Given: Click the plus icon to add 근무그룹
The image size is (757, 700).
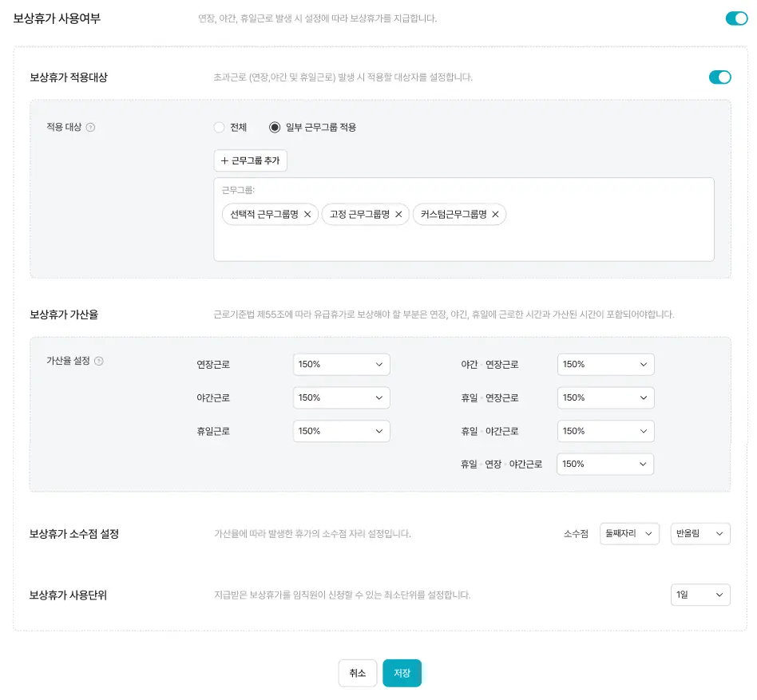Looking at the screenshot, I should coord(223,160).
